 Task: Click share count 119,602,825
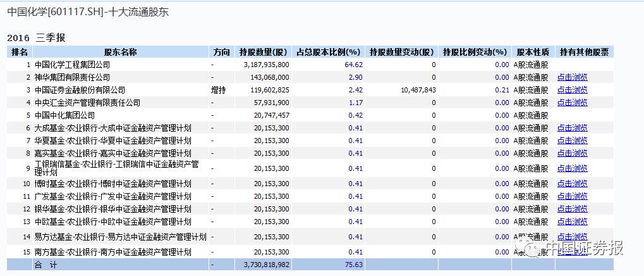click(x=269, y=90)
